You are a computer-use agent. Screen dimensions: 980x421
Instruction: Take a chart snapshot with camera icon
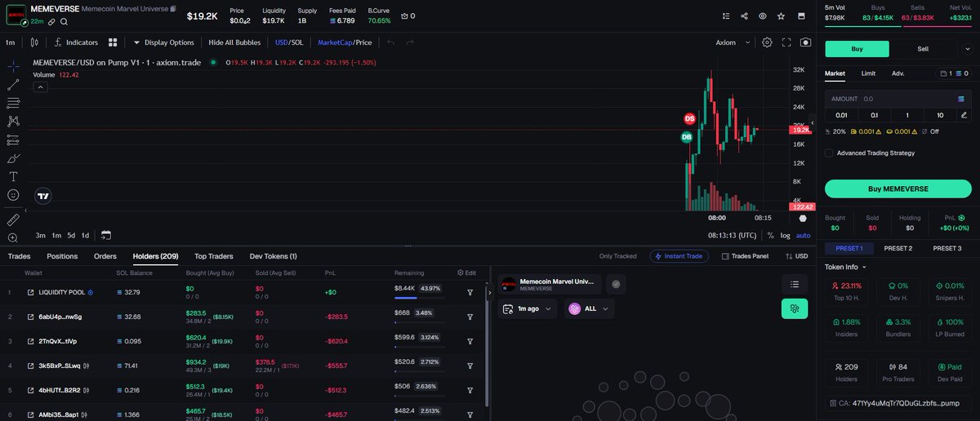[806, 42]
